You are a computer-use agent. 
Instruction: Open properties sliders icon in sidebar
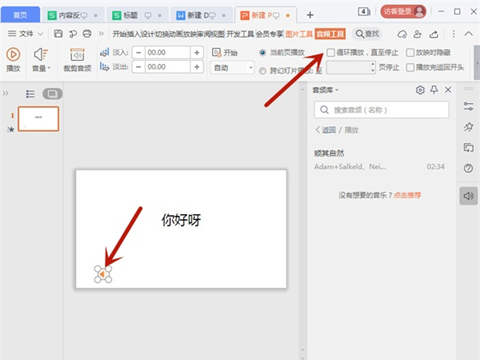468,107
